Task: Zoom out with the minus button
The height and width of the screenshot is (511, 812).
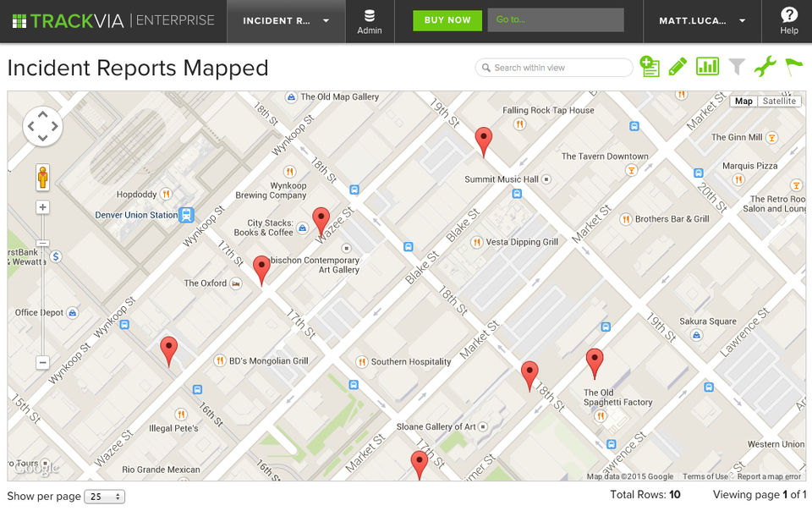Action: coord(42,362)
